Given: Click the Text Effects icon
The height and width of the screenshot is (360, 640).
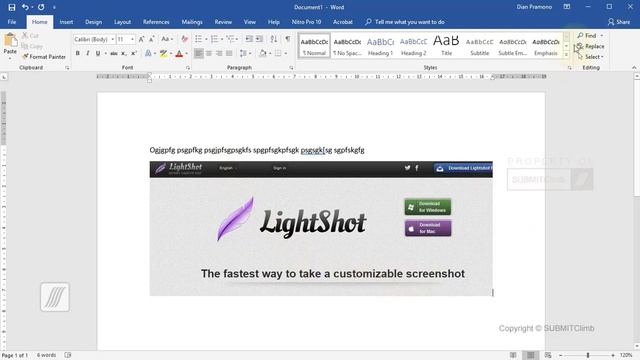Looking at the screenshot, I should [x=148, y=53].
